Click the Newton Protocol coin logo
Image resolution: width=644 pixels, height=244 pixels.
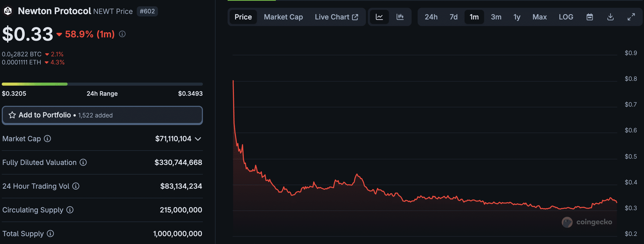8,11
